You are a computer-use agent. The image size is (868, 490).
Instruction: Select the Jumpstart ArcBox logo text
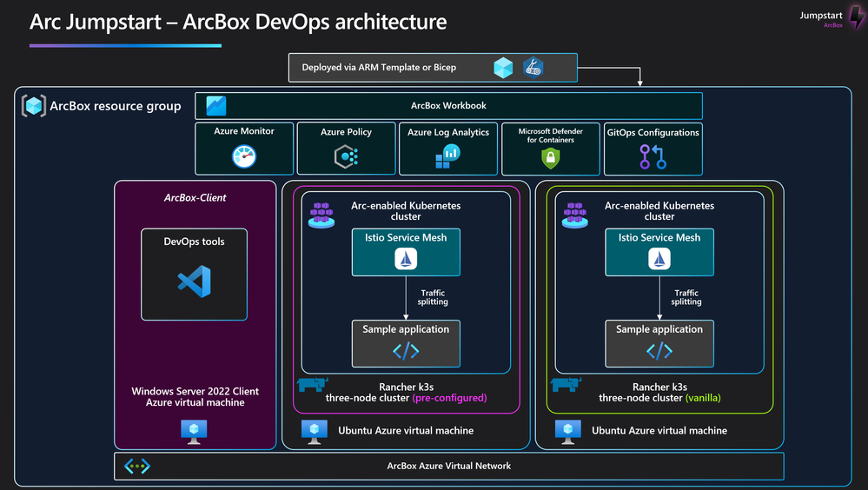[x=821, y=18]
